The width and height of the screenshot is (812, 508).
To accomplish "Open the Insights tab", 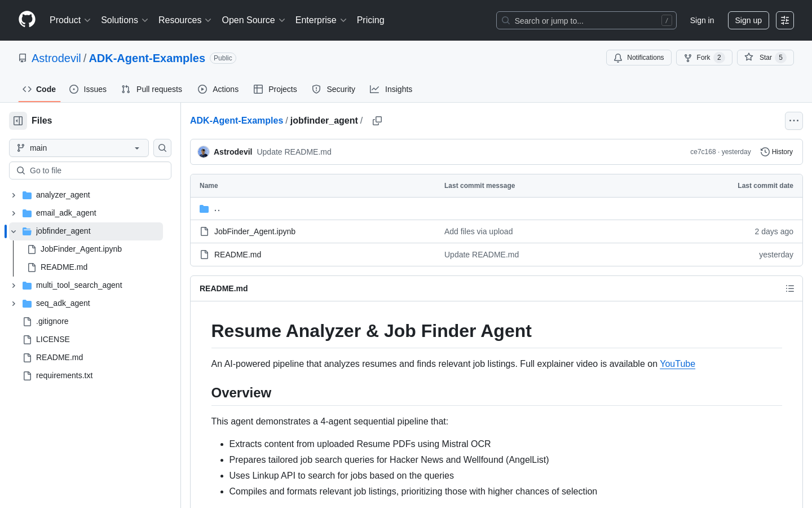I will click(x=391, y=89).
